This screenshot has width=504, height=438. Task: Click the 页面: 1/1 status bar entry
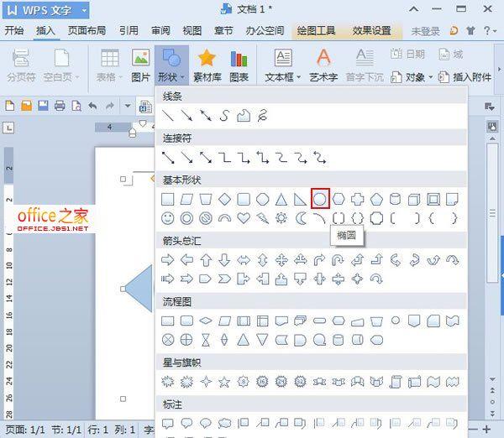24,430
